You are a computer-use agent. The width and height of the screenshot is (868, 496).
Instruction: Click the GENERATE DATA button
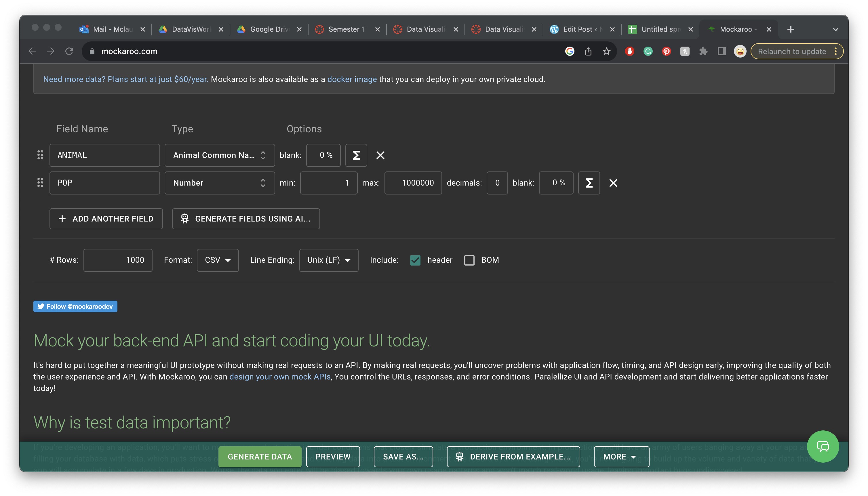click(260, 457)
